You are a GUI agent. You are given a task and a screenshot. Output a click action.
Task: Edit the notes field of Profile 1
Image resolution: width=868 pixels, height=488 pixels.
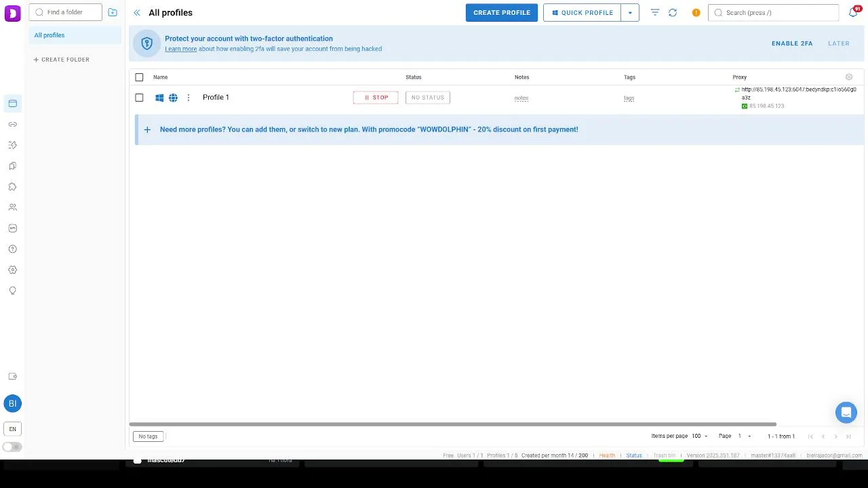tap(521, 98)
